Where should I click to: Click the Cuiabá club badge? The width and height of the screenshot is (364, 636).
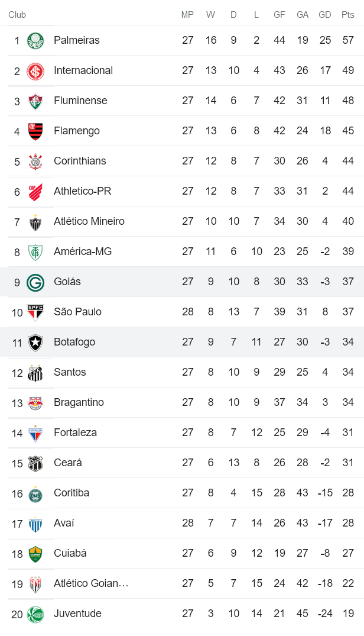pos(35,553)
